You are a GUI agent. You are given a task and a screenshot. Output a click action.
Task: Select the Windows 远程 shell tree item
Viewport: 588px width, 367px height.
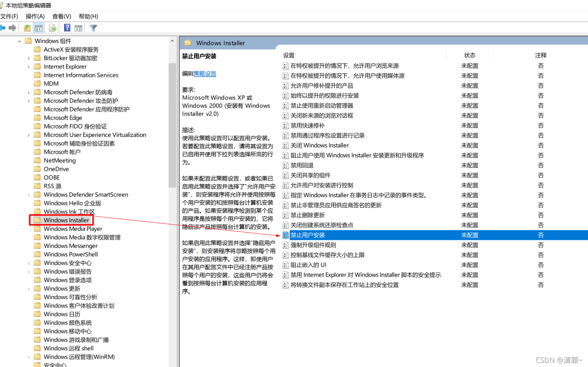[x=69, y=348]
